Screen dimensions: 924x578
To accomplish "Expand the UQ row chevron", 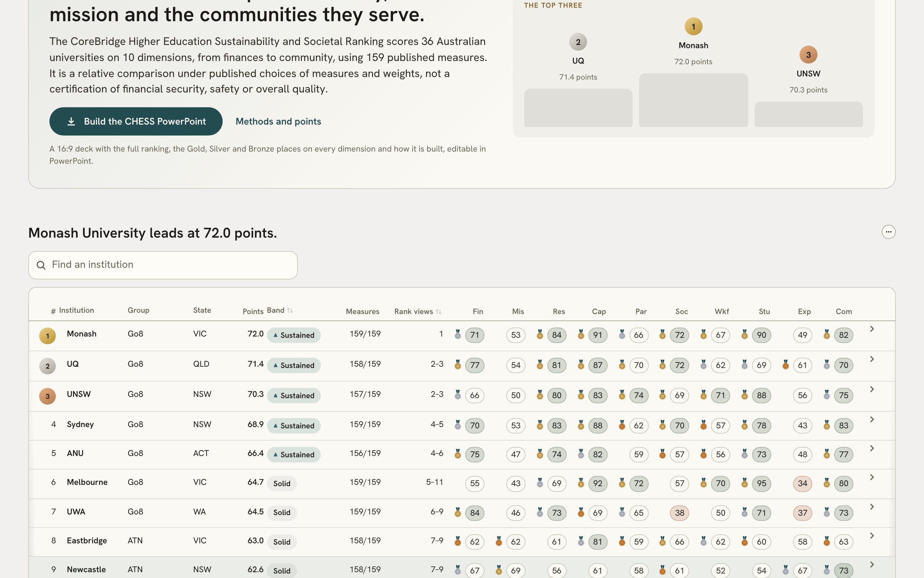I will [x=872, y=359].
